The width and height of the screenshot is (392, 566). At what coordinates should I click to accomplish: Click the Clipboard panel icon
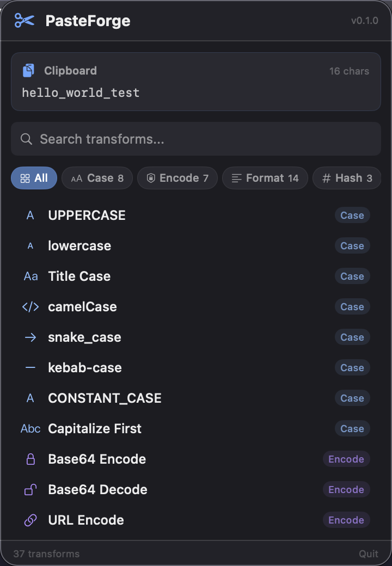click(x=28, y=70)
